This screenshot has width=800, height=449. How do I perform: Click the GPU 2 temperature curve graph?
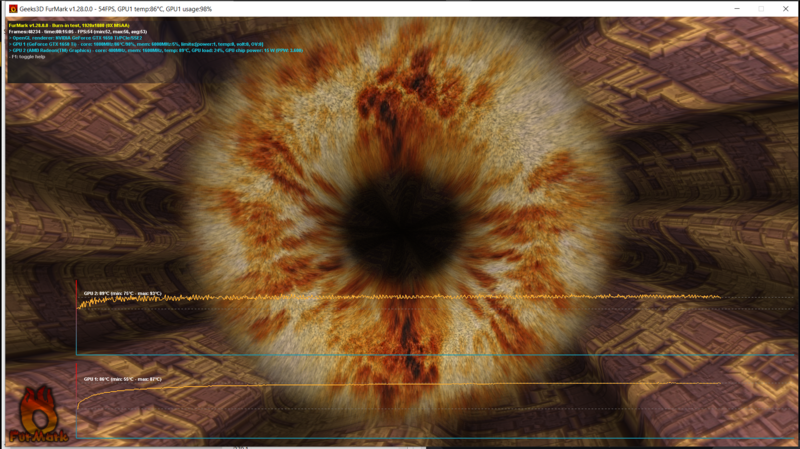pyautogui.click(x=398, y=298)
